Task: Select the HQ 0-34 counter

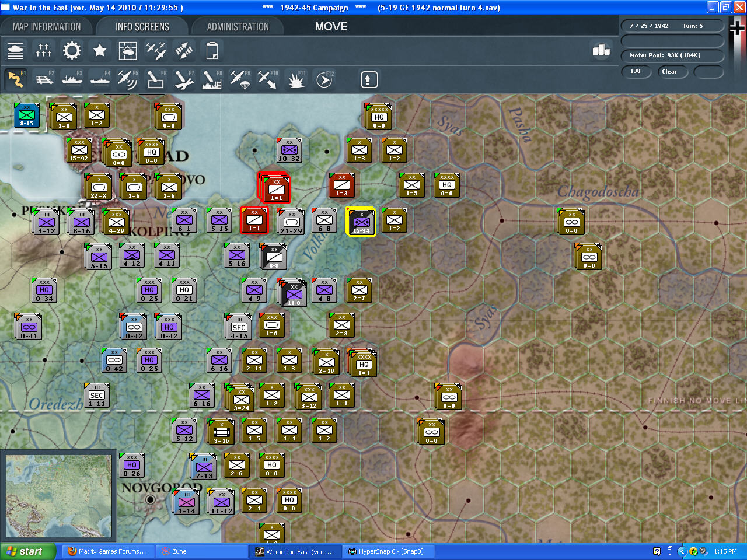Action: click(x=44, y=290)
